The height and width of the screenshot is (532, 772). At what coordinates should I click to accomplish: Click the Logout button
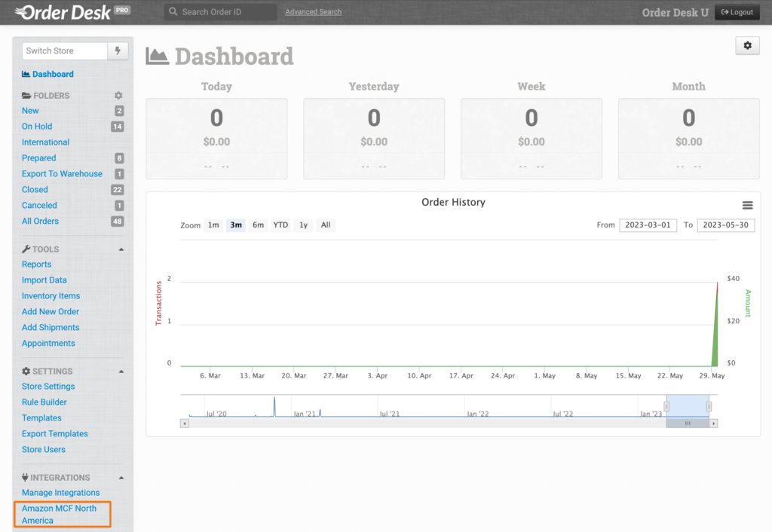tap(737, 12)
